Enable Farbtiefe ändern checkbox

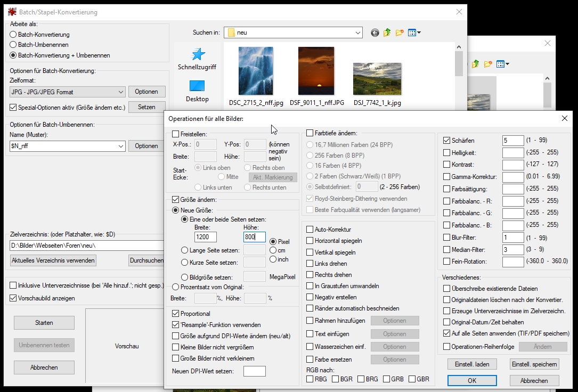[310, 133]
